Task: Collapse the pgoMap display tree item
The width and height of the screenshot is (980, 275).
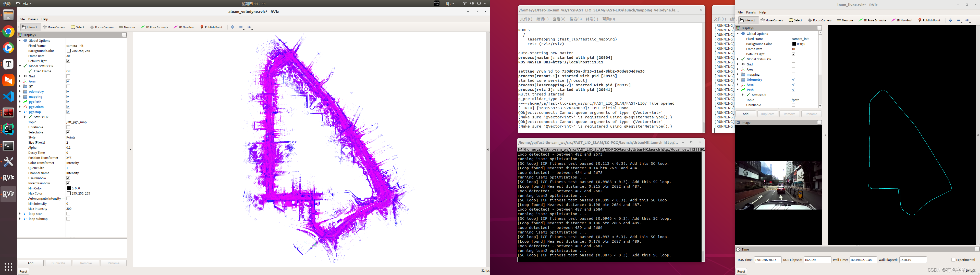Action: click(x=20, y=112)
